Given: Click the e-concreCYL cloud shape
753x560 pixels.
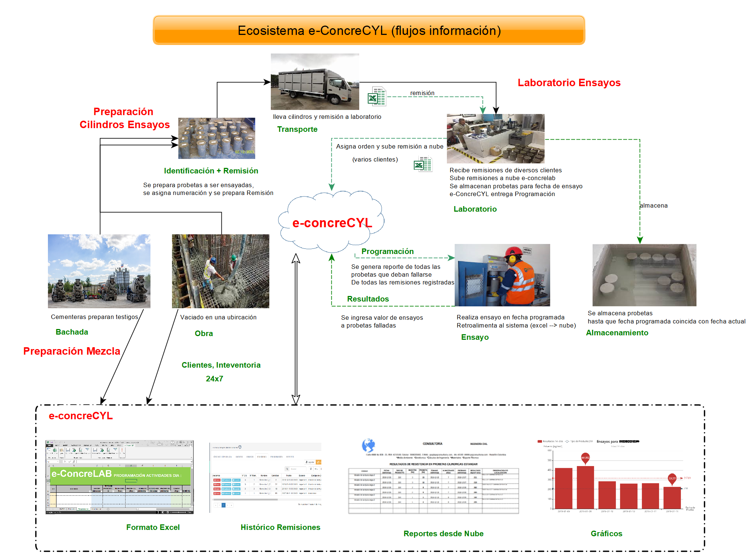Looking at the screenshot, I should point(331,222).
